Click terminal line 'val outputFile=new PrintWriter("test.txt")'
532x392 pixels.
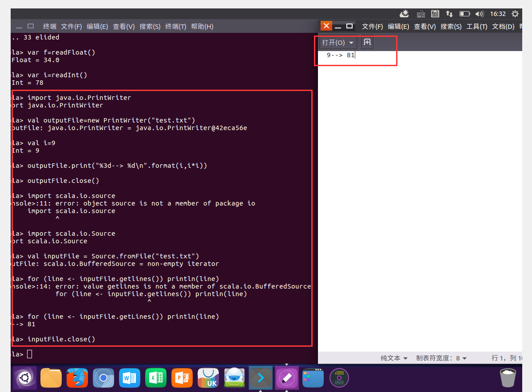pyautogui.click(x=111, y=120)
